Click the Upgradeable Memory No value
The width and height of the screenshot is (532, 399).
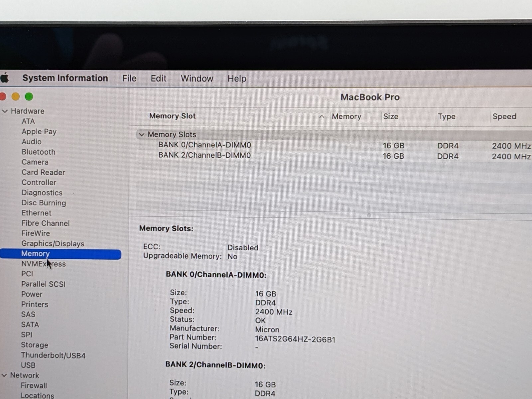tap(232, 257)
